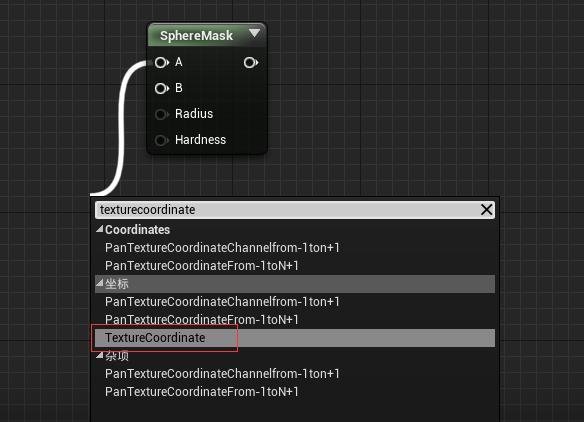This screenshot has height=422, width=584.
Task: Choose PanTextureCoordinateChannelfrom-1ton+1 under 坐标
Action: coord(222,302)
